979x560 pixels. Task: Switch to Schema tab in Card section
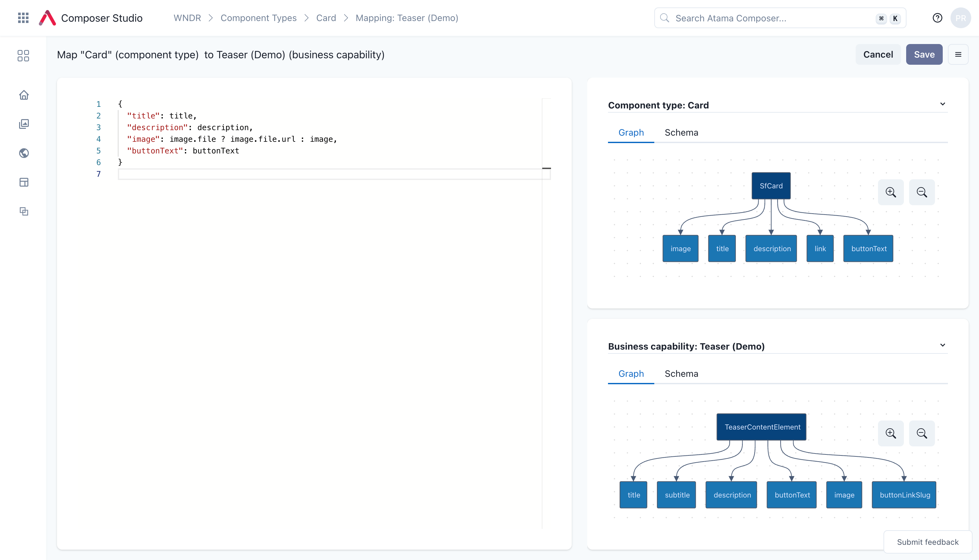click(x=681, y=132)
